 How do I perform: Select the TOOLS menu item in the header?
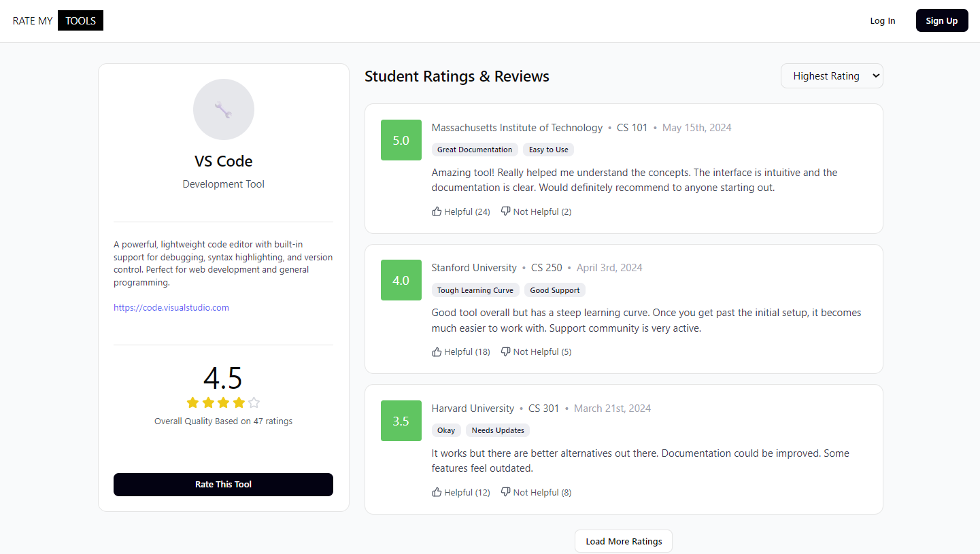click(x=80, y=20)
